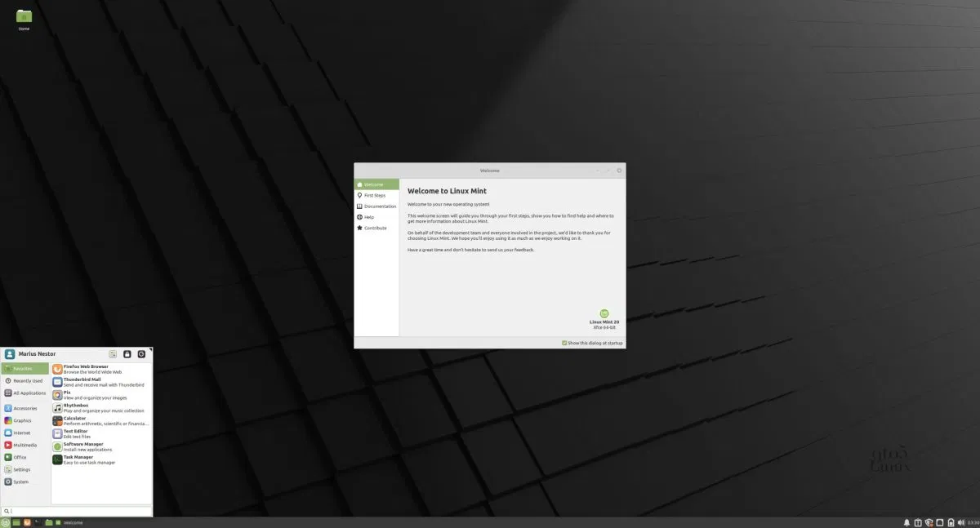Select Welcome tab in Welcome sidebar

point(376,184)
